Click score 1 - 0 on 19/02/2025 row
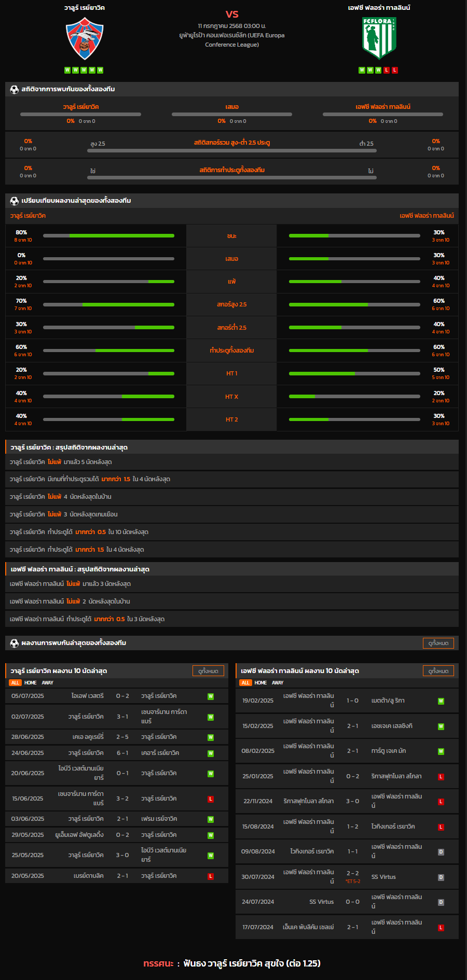467x980 pixels. tap(353, 701)
